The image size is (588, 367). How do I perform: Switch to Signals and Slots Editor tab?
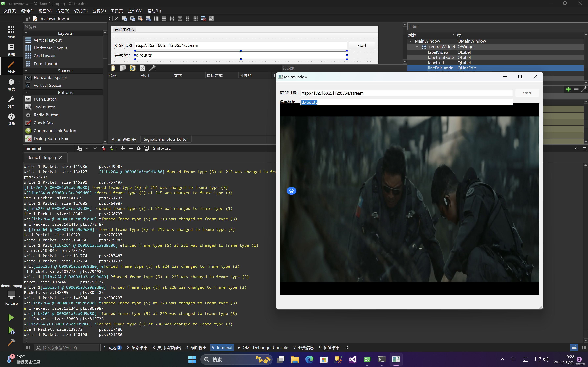166,139
